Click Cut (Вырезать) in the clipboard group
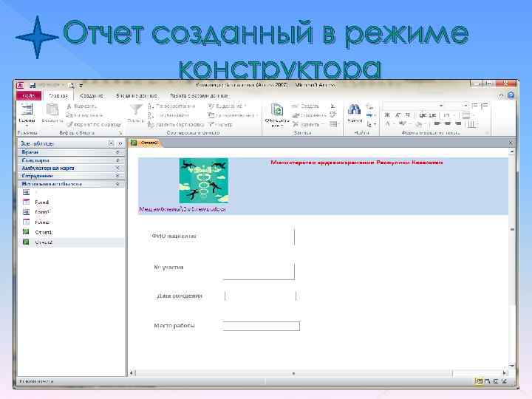 [x=82, y=106]
